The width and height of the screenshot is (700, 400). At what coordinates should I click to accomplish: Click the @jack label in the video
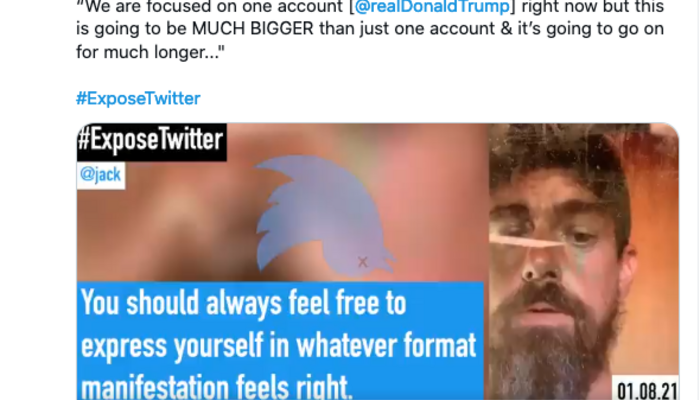tap(101, 175)
